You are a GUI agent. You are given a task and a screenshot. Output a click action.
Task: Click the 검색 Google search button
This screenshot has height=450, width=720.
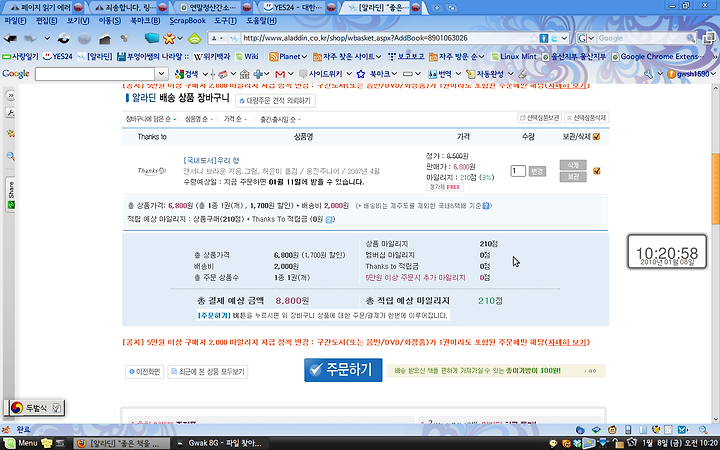pyautogui.click(x=186, y=74)
